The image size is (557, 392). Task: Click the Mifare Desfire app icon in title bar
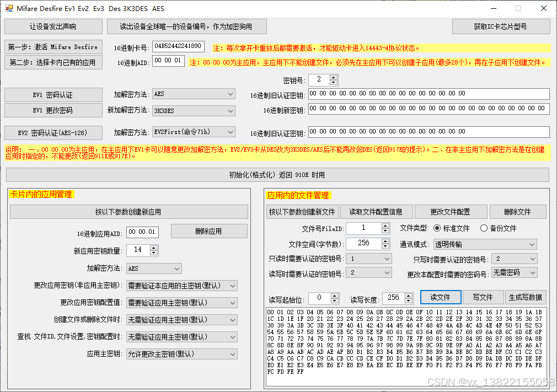click(9, 8)
